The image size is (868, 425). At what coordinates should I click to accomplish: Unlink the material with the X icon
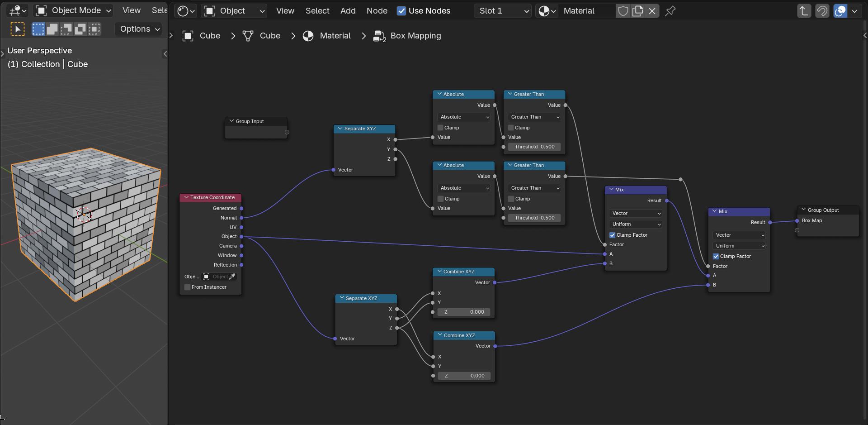tap(652, 11)
